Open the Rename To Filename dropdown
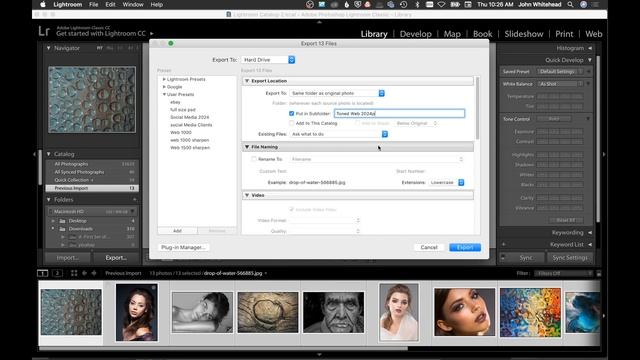The image size is (640, 360). (377, 159)
